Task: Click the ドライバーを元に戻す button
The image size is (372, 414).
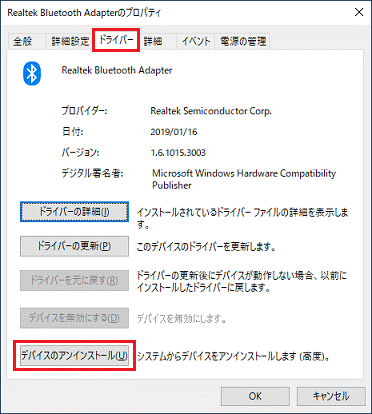Action: (74, 281)
